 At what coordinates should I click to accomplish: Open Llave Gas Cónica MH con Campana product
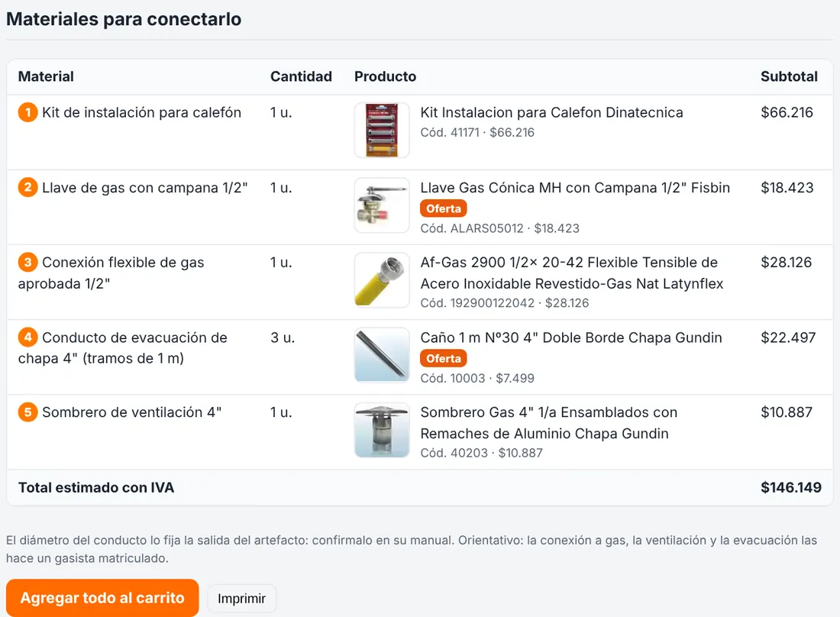[x=575, y=187]
